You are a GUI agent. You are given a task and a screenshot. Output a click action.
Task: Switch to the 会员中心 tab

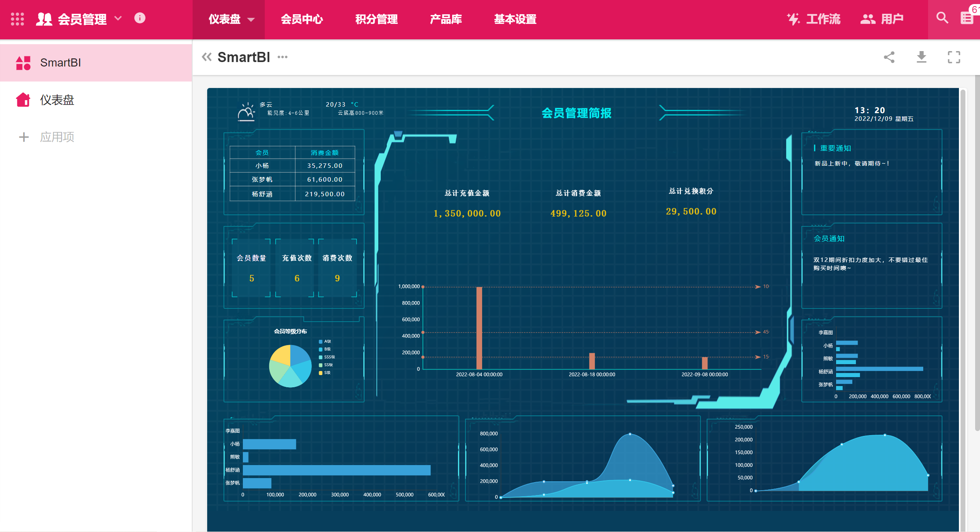pyautogui.click(x=302, y=19)
